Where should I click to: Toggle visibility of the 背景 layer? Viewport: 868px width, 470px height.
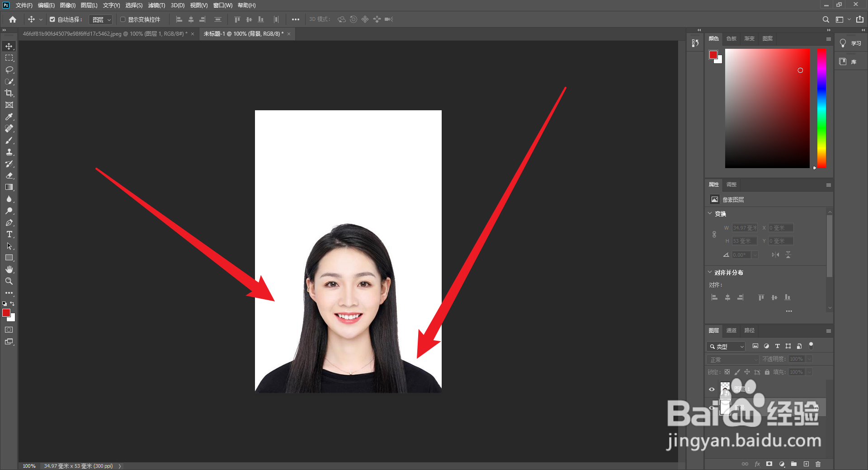(x=712, y=408)
